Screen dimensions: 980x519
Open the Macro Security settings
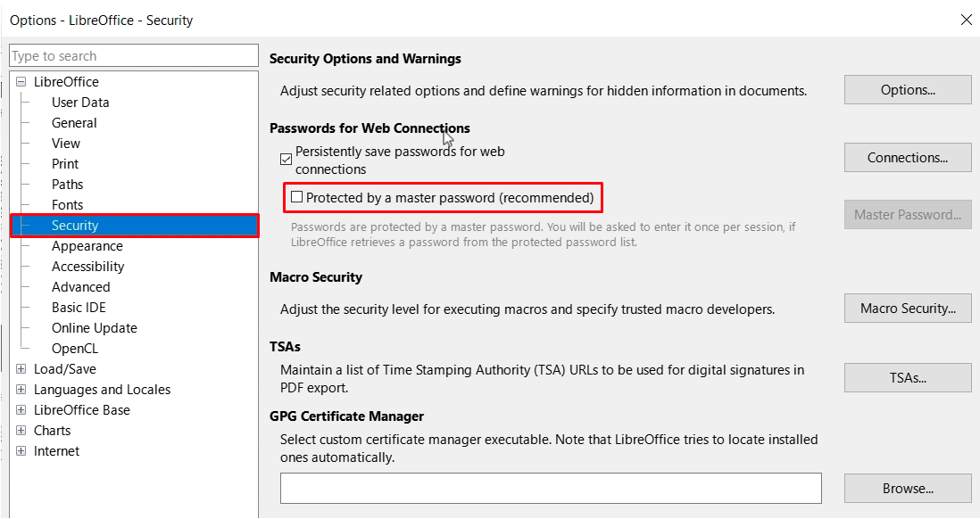coord(907,309)
